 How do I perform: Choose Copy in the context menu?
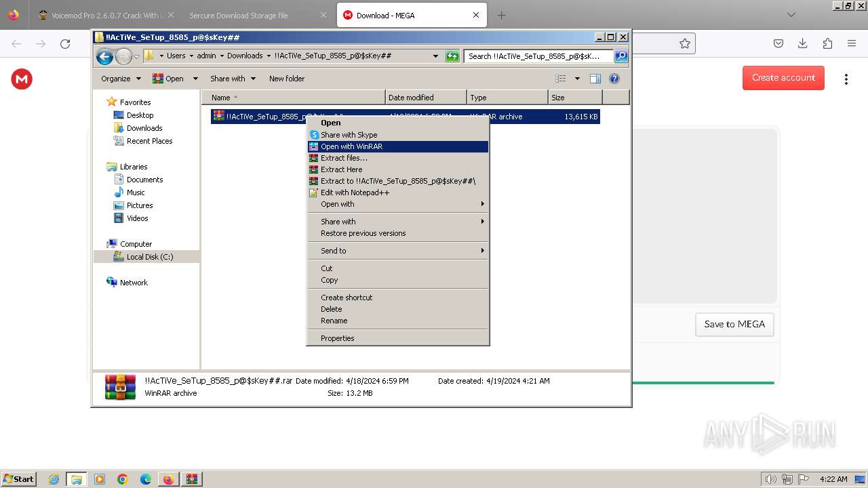click(x=398, y=280)
